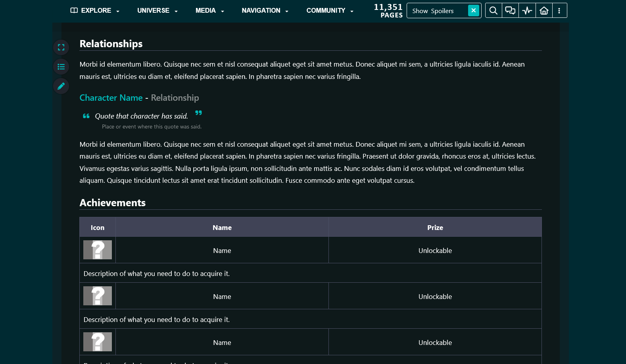Expand page to fullscreen view

(x=61, y=48)
